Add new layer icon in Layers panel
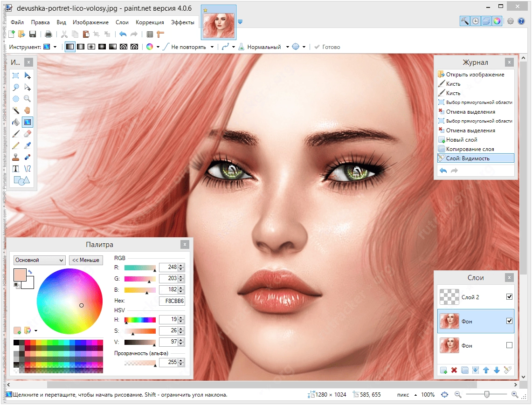 click(443, 370)
